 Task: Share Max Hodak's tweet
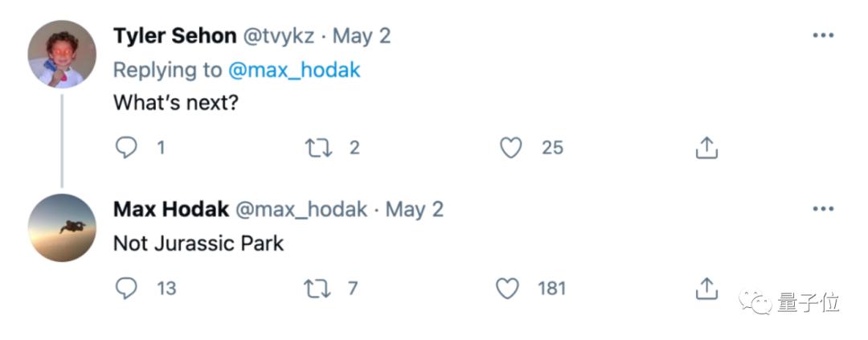706,288
